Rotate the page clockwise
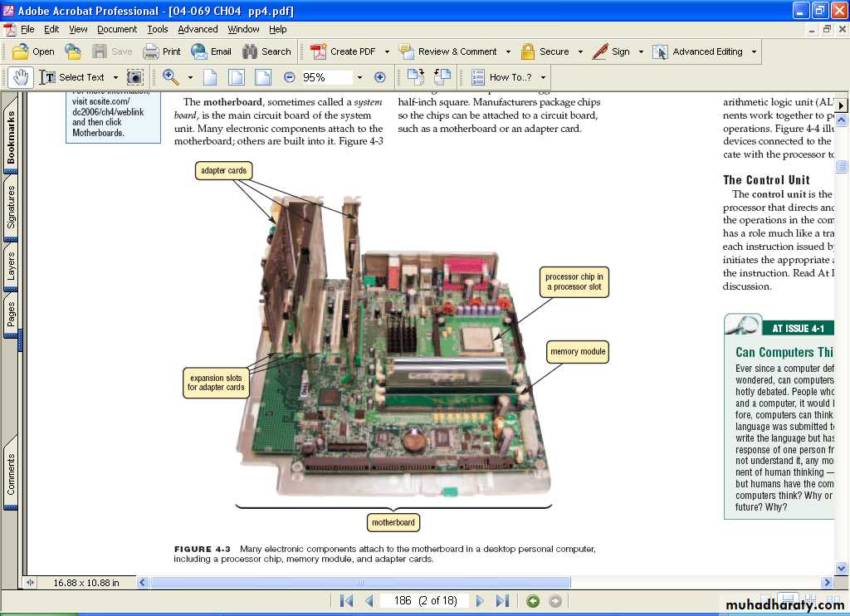This screenshot has width=850, height=616. [x=417, y=77]
